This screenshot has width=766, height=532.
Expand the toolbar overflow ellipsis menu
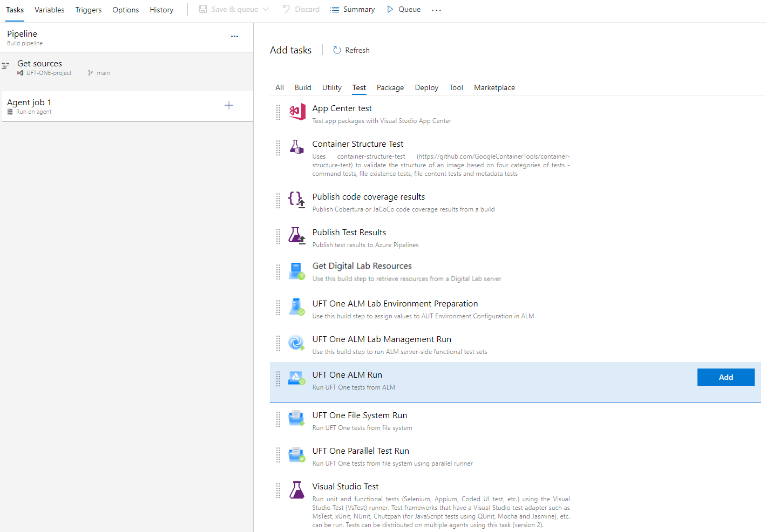[x=436, y=10]
